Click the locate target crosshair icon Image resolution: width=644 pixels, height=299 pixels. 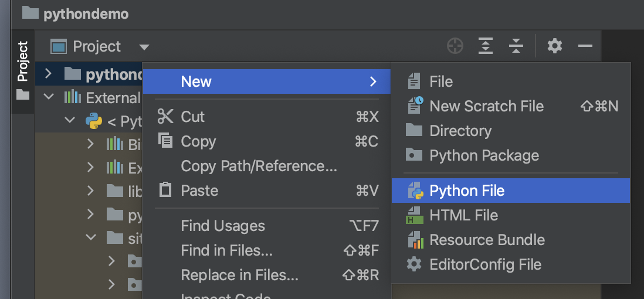click(455, 46)
